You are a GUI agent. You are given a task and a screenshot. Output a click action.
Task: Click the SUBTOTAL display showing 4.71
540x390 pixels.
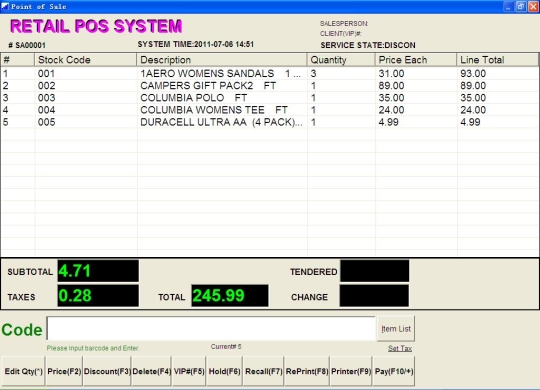(x=98, y=271)
